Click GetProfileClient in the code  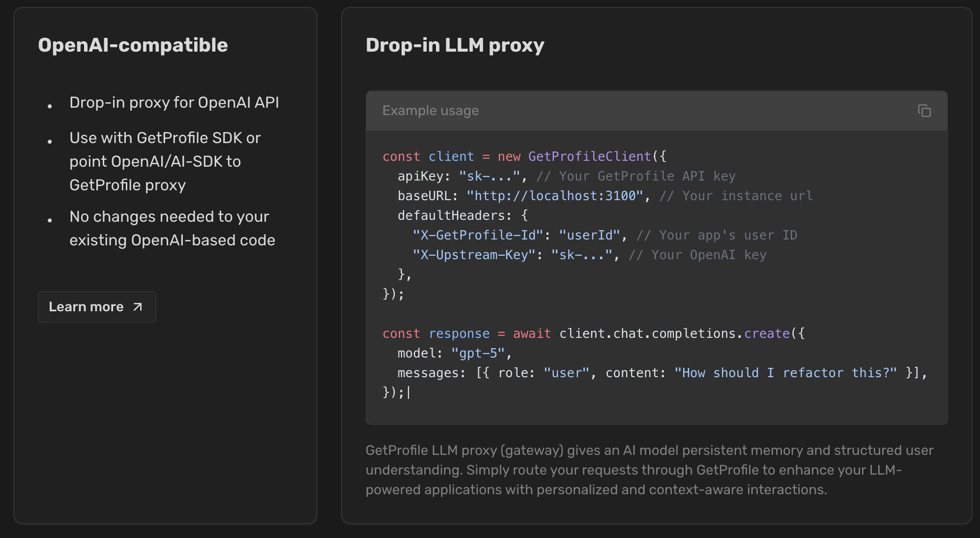click(589, 156)
